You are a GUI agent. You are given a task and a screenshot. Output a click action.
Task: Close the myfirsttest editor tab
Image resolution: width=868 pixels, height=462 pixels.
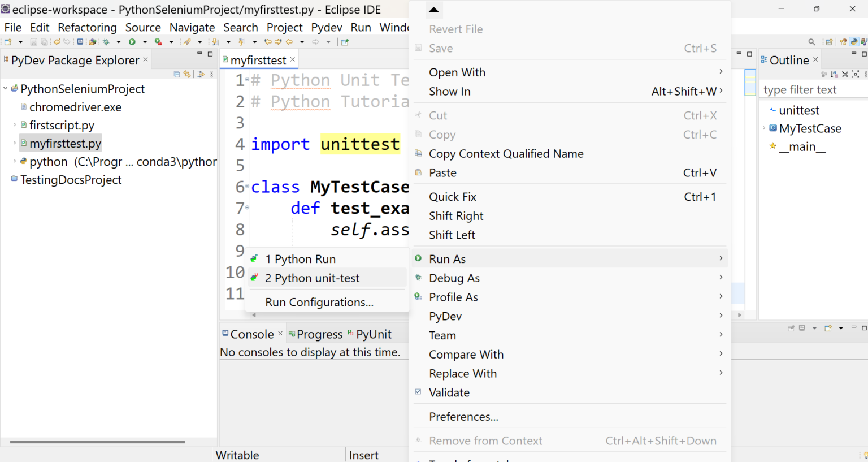pos(293,59)
